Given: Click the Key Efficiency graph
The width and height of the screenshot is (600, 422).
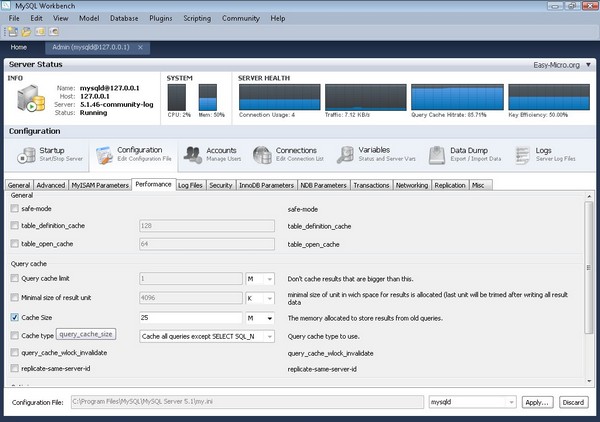Looking at the screenshot, I should point(549,97).
